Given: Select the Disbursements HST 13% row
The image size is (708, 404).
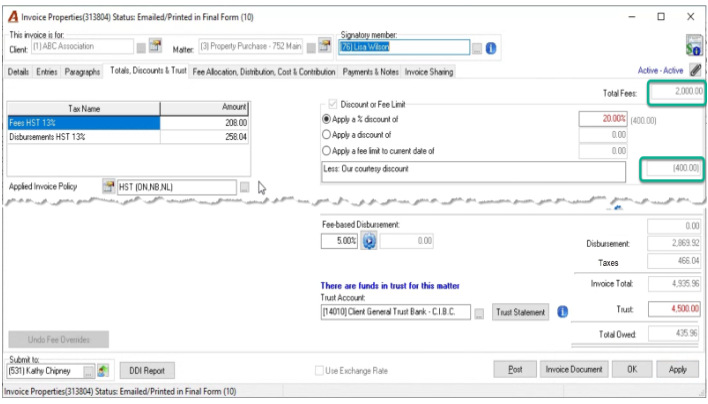Looking at the screenshot, I should pyautogui.click(x=128, y=137).
